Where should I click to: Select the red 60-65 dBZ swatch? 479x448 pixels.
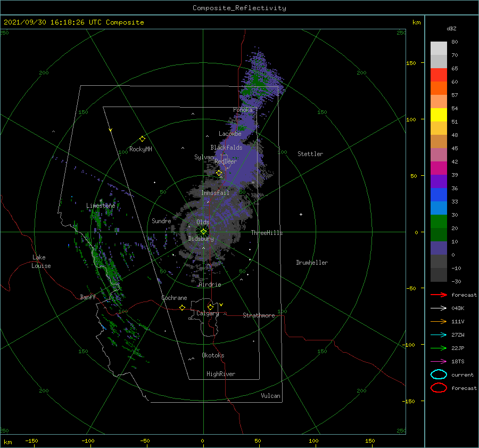pos(439,75)
